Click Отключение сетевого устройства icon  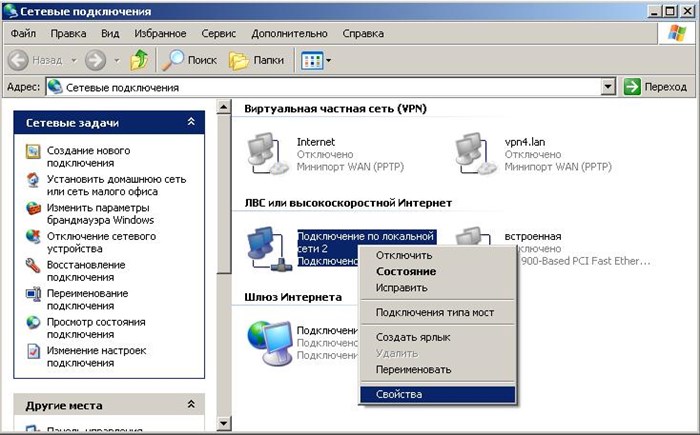click(33, 236)
